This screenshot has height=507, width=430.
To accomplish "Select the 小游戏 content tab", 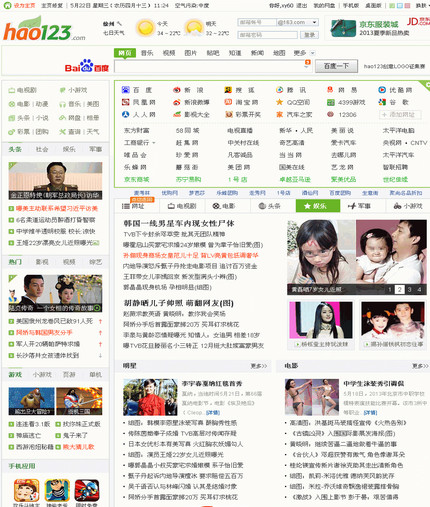I will point(408,206).
